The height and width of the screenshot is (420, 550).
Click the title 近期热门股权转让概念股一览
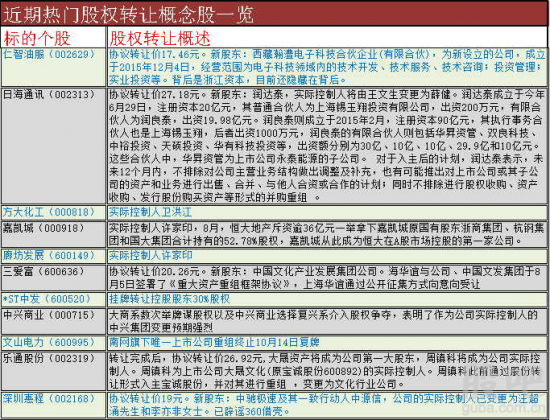coord(128,15)
